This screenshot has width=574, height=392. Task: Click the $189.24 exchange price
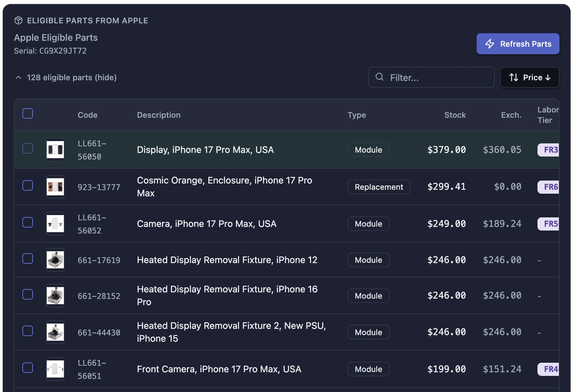pyautogui.click(x=502, y=224)
